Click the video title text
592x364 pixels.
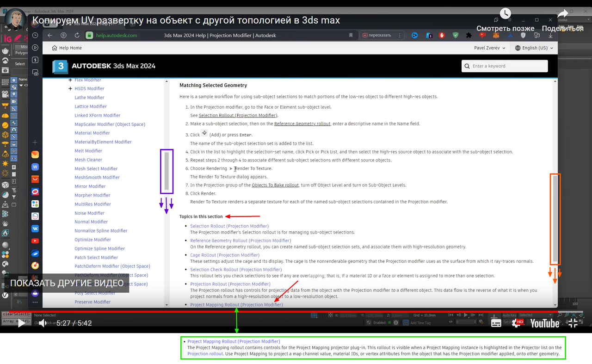pyautogui.click(x=186, y=20)
